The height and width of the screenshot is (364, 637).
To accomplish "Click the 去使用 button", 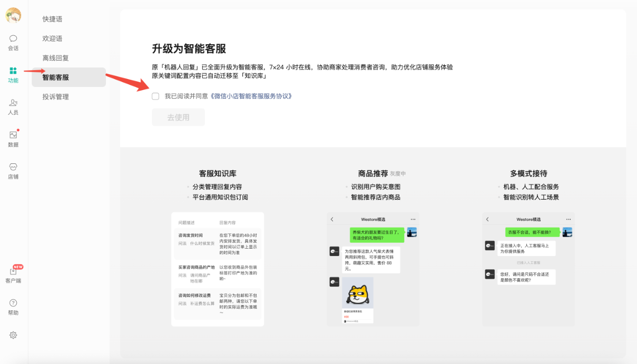I will (x=178, y=117).
